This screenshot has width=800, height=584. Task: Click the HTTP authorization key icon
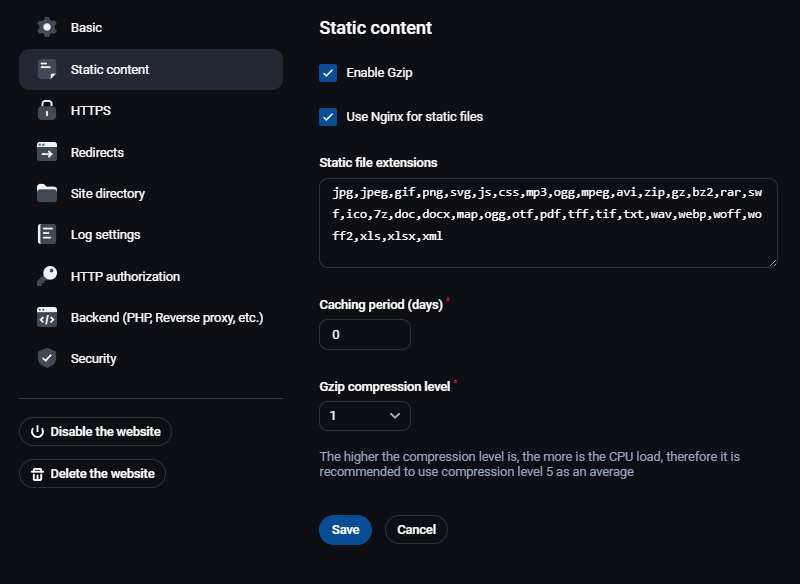tap(47, 276)
